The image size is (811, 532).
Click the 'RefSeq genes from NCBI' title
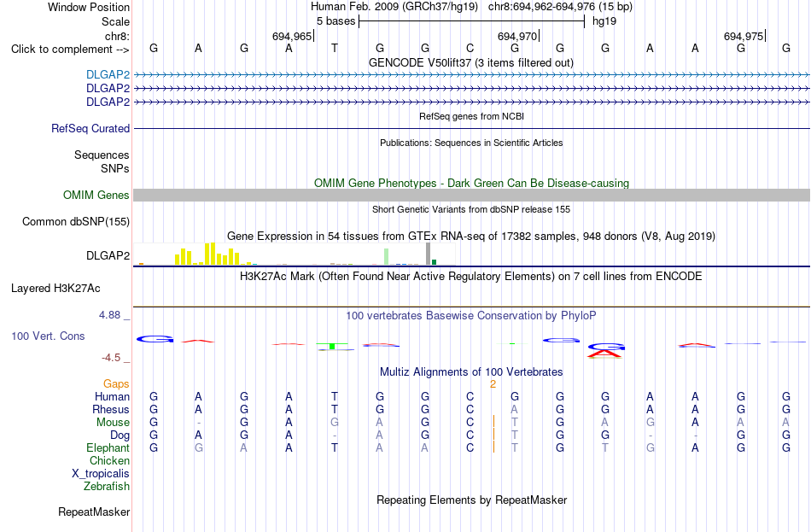point(471,116)
